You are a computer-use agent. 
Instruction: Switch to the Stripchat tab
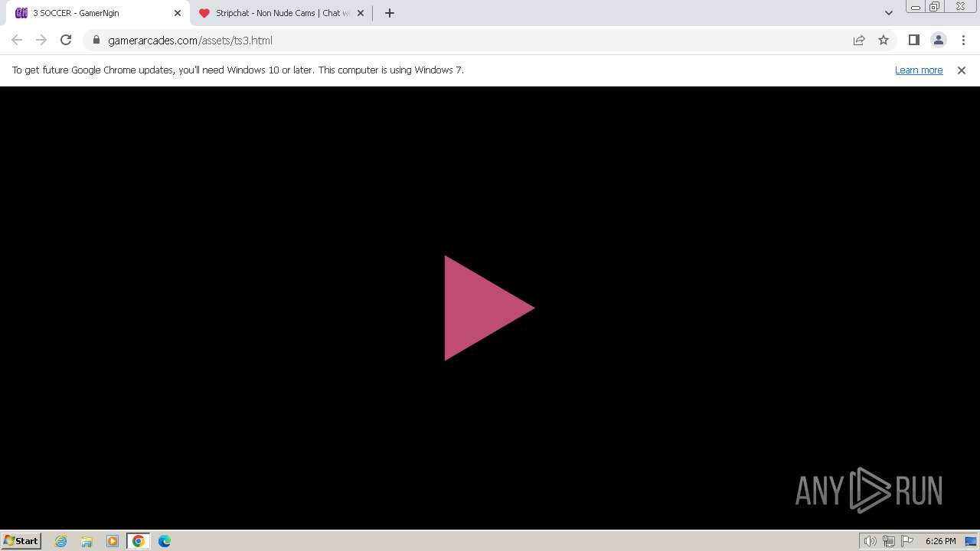pos(282,13)
